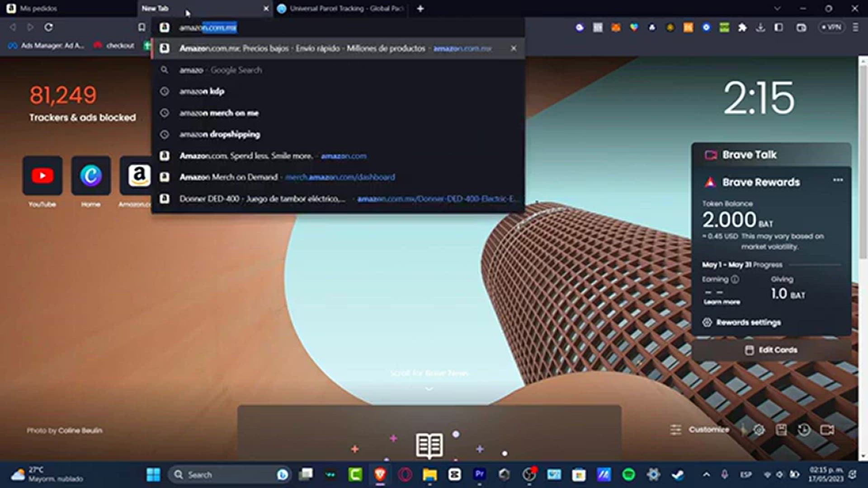
Task: Open the history clock icon near Customize
Action: [804, 430]
